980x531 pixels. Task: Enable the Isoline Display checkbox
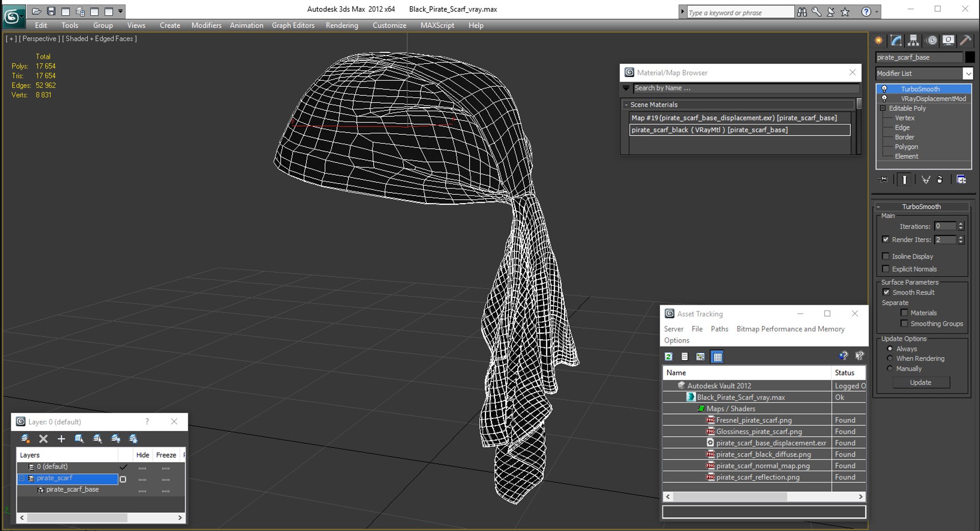coord(886,256)
